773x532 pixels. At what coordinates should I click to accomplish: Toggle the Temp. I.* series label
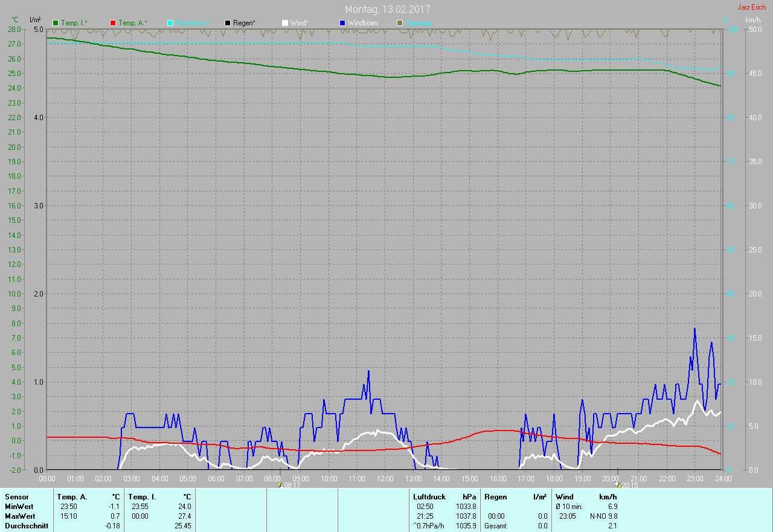coord(74,23)
